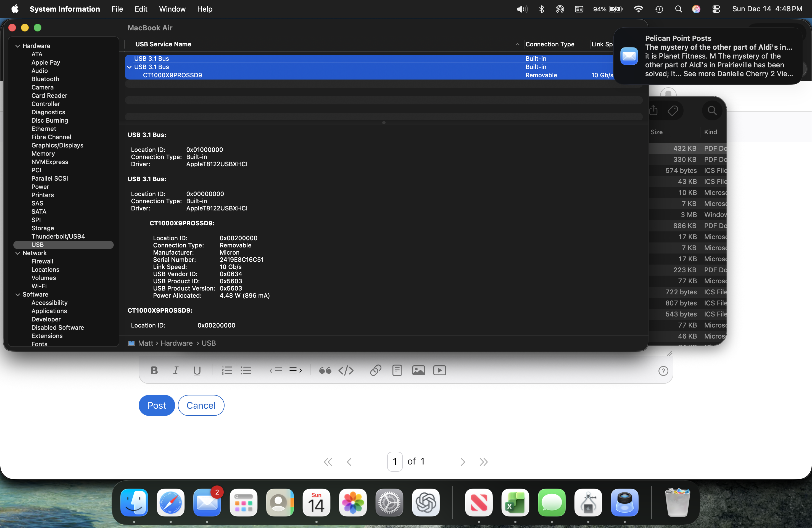
Task: Toggle Bluetooth menu in the menu bar
Action: coord(541,9)
